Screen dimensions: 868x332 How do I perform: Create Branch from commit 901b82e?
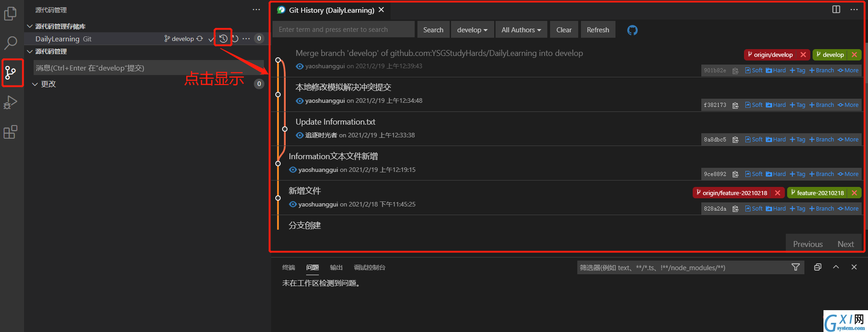pos(822,70)
